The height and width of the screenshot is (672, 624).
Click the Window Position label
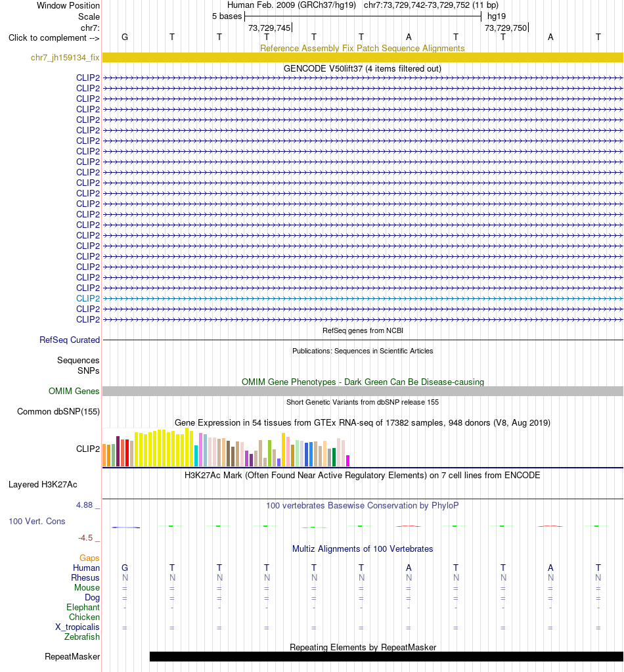tap(68, 5)
